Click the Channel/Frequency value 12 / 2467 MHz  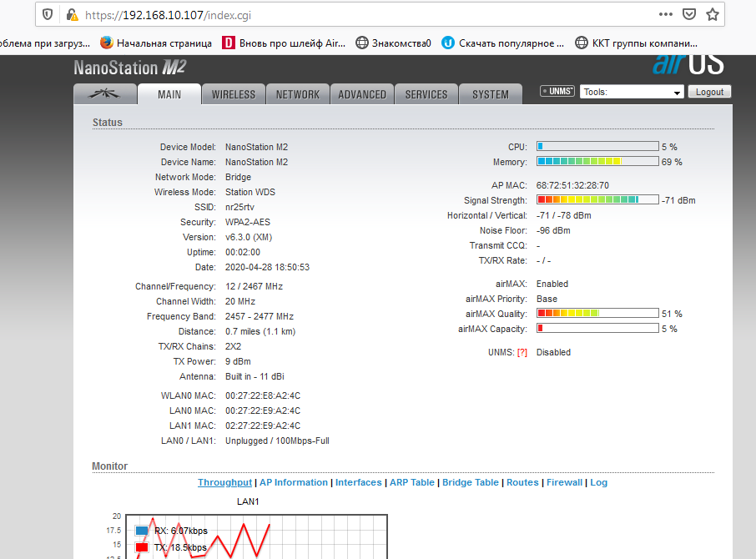pyautogui.click(x=255, y=286)
